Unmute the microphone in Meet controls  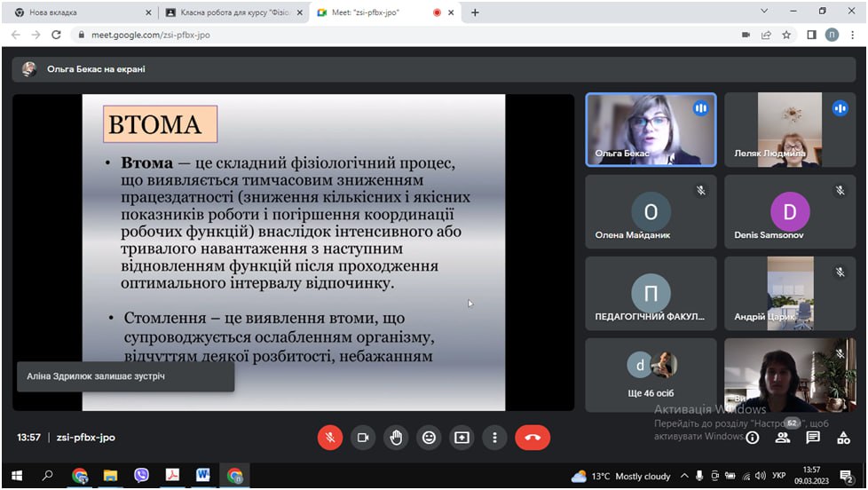pyautogui.click(x=330, y=438)
